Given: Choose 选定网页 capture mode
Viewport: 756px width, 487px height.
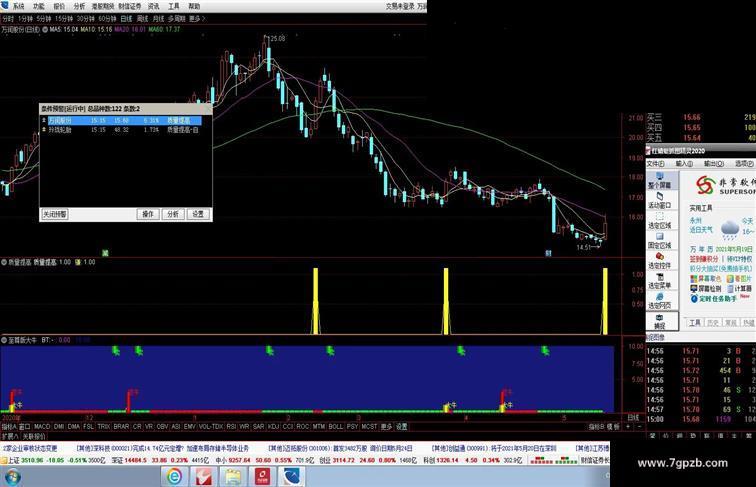Looking at the screenshot, I should (660, 301).
